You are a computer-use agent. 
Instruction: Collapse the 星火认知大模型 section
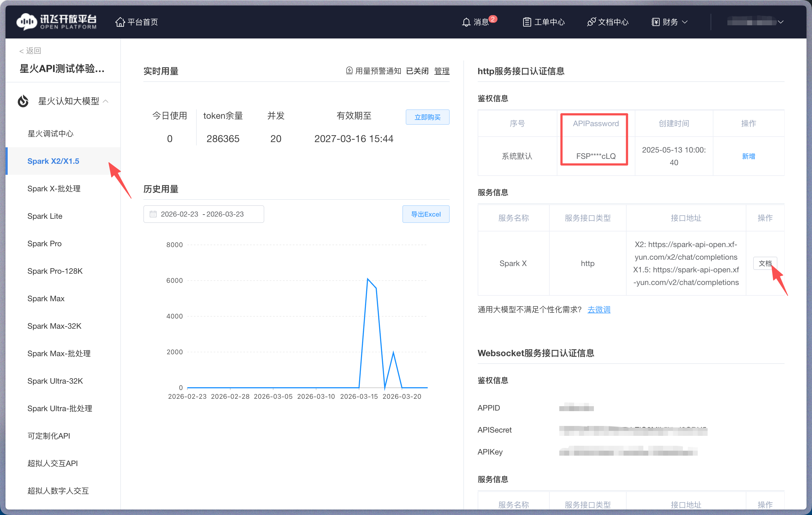pos(106,101)
